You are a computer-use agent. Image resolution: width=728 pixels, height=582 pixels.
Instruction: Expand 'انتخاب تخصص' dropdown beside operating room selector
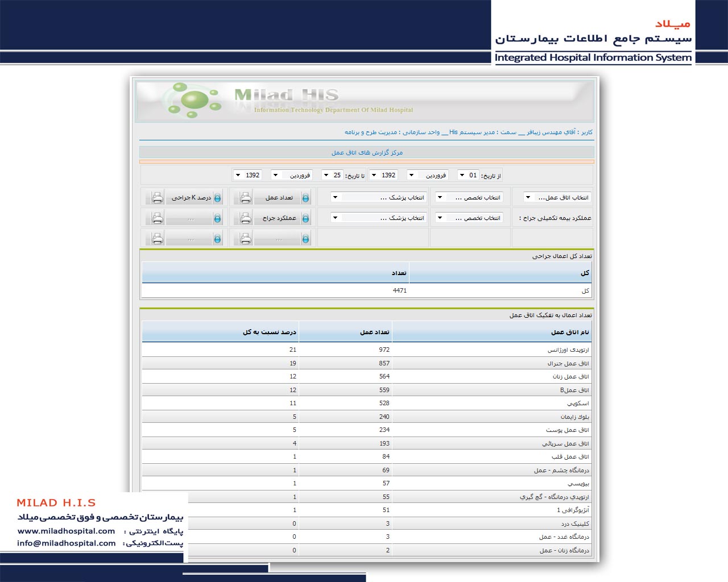[469, 197]
